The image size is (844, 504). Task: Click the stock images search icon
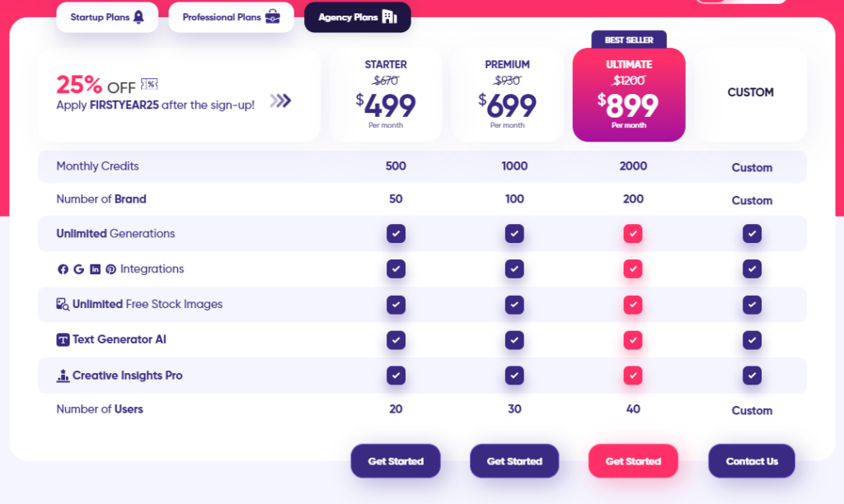tap(63, 305)
